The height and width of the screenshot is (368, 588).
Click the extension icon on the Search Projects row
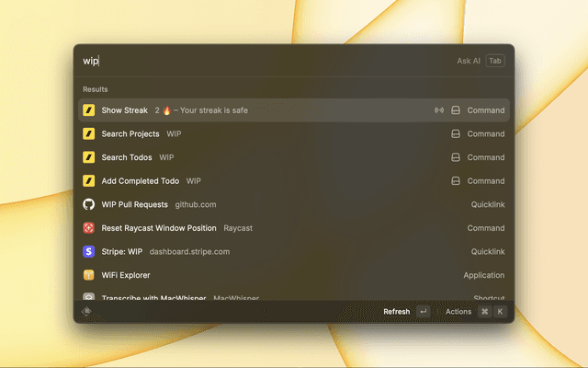455,133
